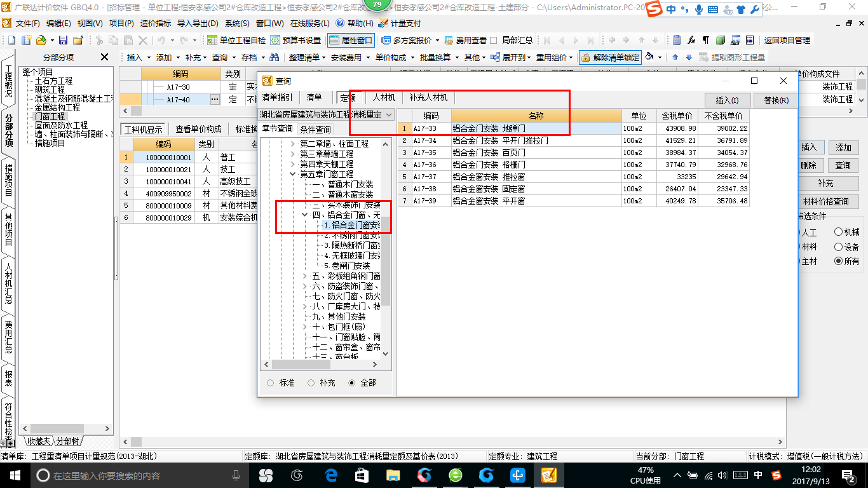The width and height of the screenshot is (868, 488).
Task: Expand 八、厂库房大门 tree node
Action: pyautogui.click(x=305, y=306)
